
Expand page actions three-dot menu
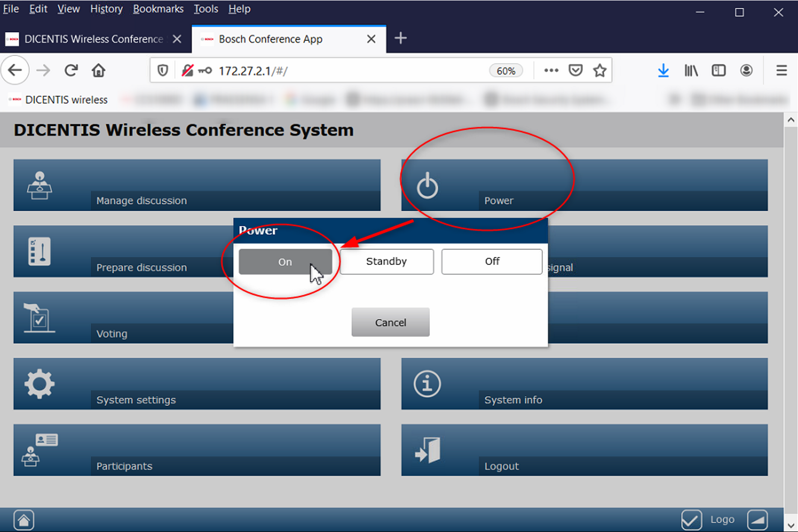point(551,71)
